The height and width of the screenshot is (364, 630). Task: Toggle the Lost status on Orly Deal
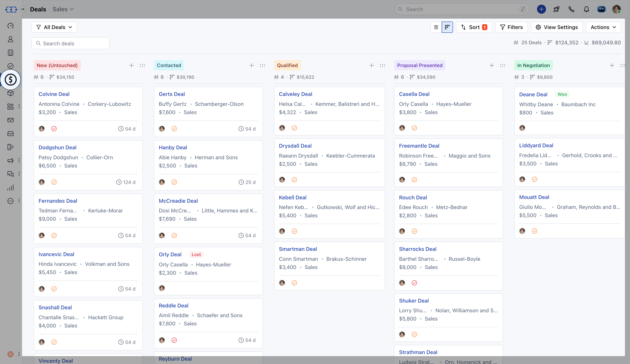[x=196, y=254]
